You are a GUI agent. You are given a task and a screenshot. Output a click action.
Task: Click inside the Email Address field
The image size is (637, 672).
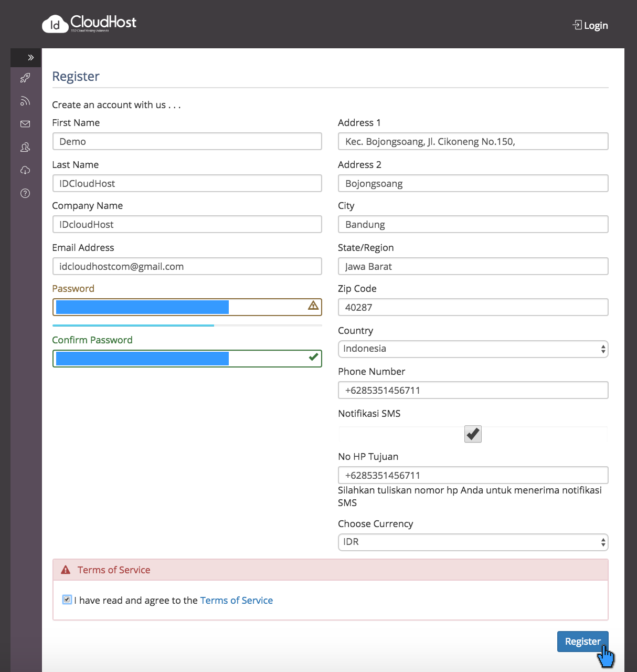click(187, 266)
